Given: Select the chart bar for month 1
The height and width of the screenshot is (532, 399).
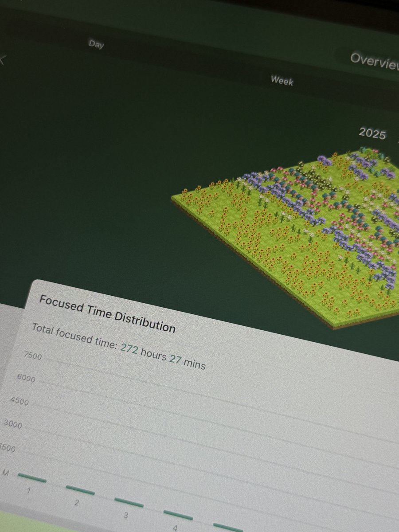Looking at the screenshot, I should (x=32, y=478).
